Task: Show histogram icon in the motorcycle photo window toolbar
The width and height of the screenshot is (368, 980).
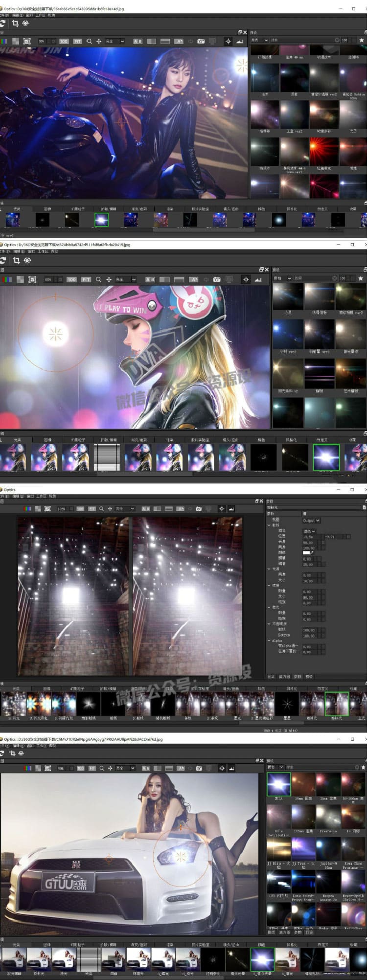Action: point(239,42)
